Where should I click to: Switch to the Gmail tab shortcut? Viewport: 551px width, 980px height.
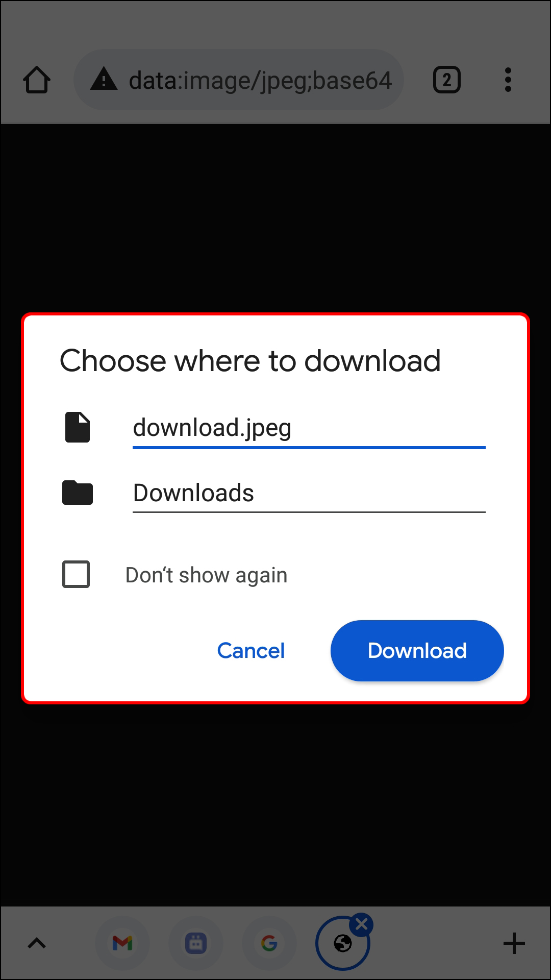pyautogui.click(x=122, y=943)
